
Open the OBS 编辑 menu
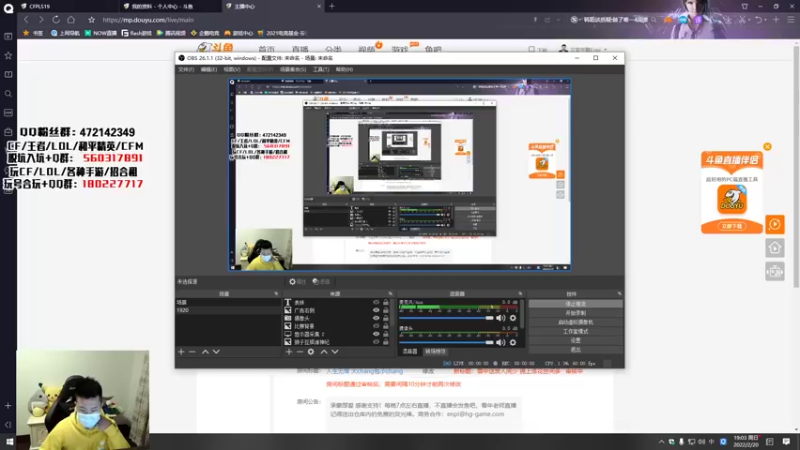click(209, 69)
